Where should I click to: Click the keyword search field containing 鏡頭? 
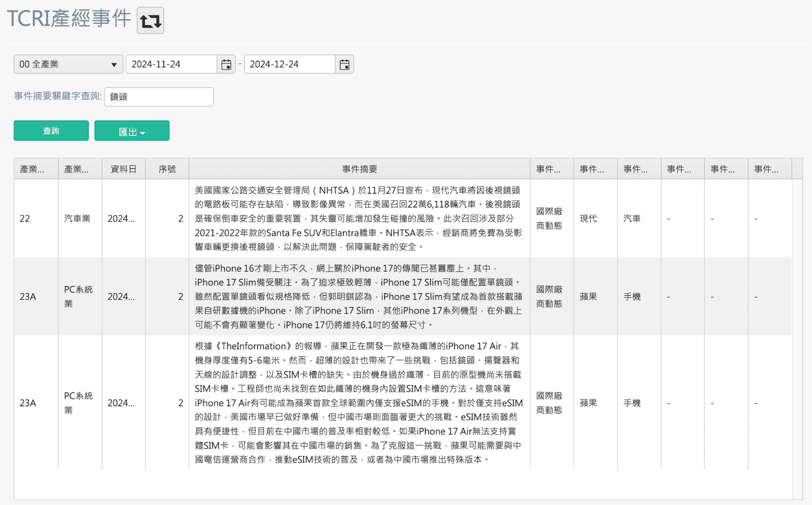tap(159, 97)
